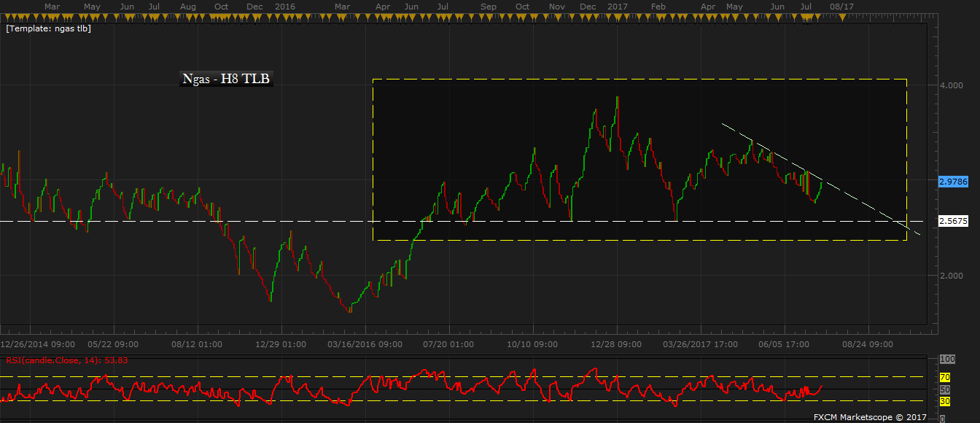Screen dimensions: 980x423
Task: Select the RSI 30 oversold level tag
Action: [944, 401]
